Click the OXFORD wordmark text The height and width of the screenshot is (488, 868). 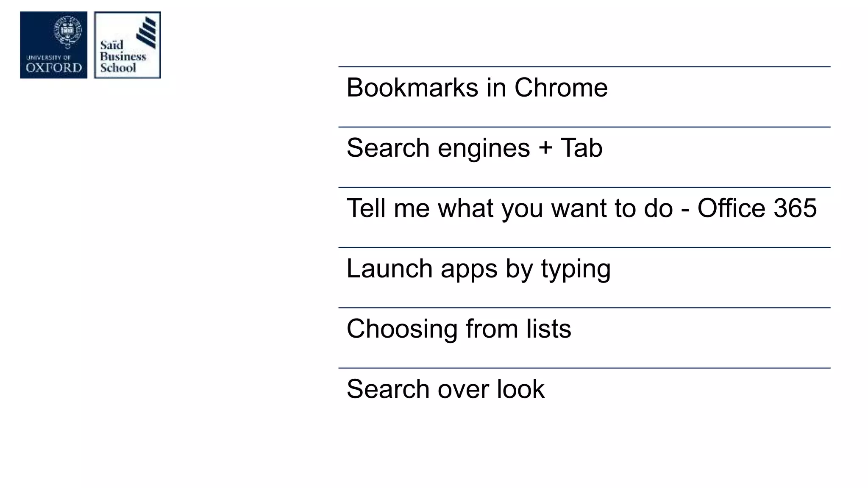pos(54,68)
